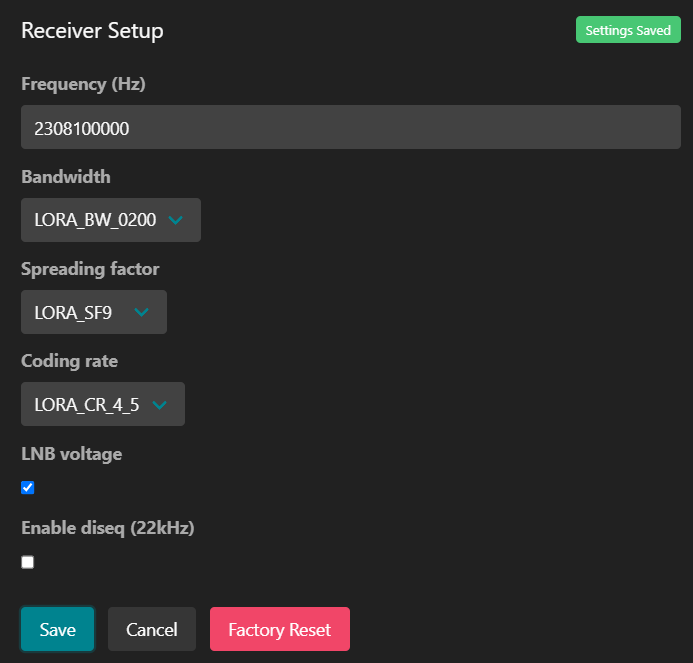Click the Frequency (Hz) label

point(84,84)
